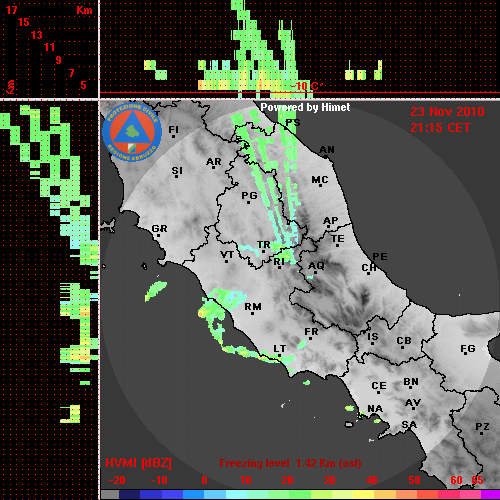The height and width of the screenshot is (500, 500).
Task: Click the '0' value on dBZ scale
Action: point(204,480)
